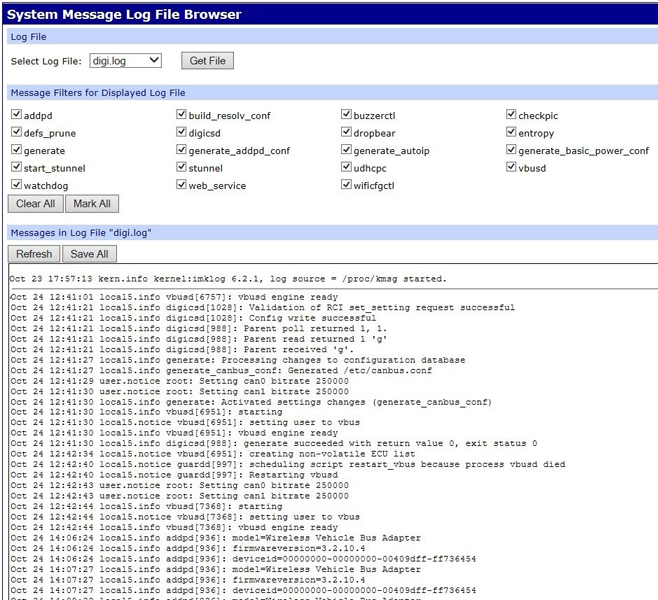This screenshot has height=600, width=658.
Task: Select 'scheduling script restart_vbus' log line
Action: [288, 464]
